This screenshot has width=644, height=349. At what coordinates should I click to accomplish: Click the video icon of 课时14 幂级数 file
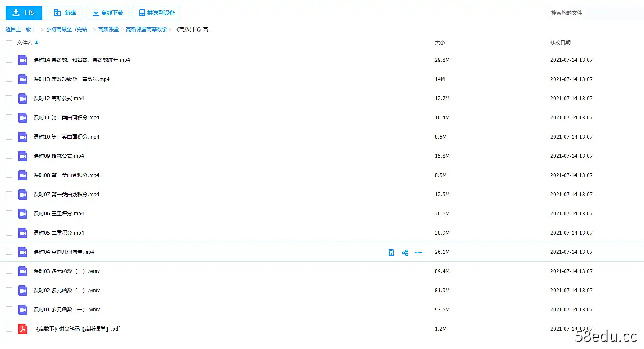point(23,60)
